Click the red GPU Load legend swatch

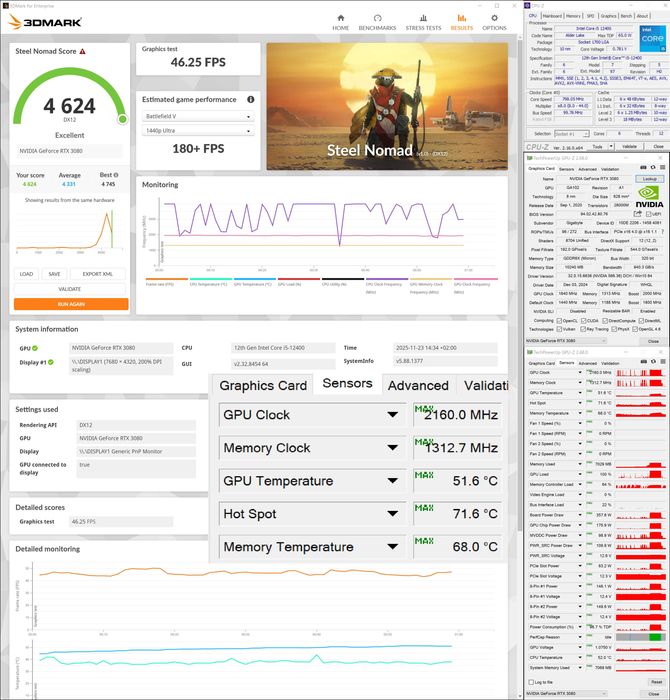[x=299, y=279]
